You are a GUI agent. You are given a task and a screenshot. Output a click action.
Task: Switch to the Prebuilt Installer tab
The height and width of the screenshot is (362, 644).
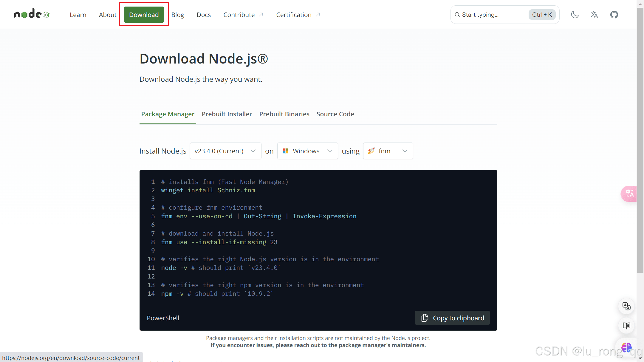click(227, 114)
